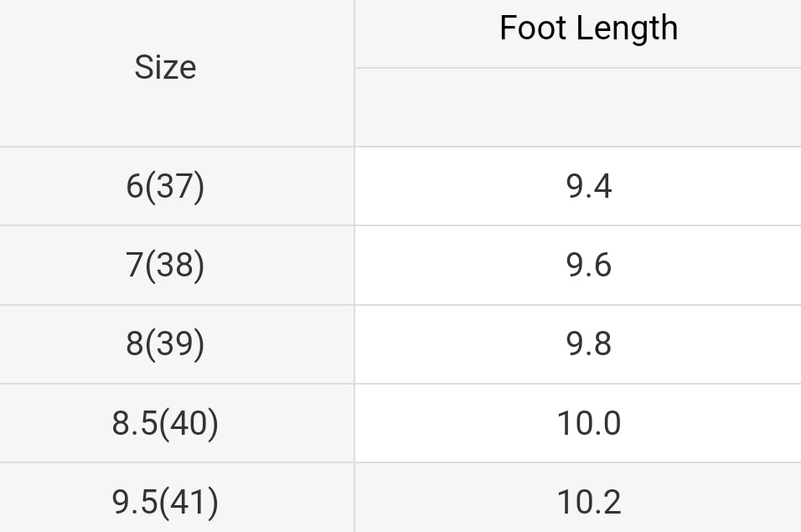
Task: Click the 9.5(41) size cell
Action: (165, 501)
